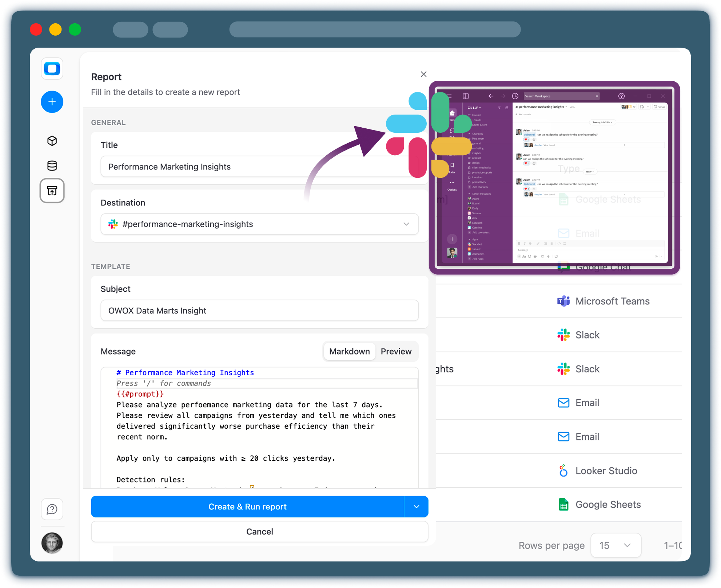Click the Looker Studio icon

coord(563,470)
